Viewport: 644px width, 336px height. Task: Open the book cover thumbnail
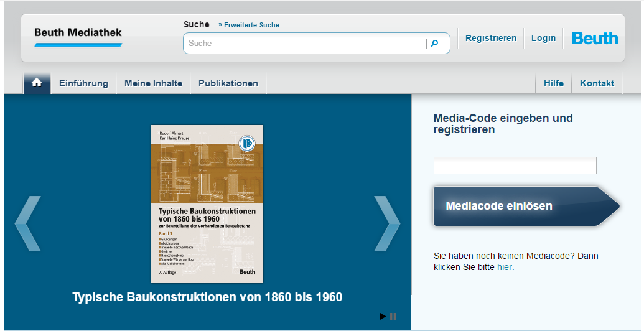(207, 204)
